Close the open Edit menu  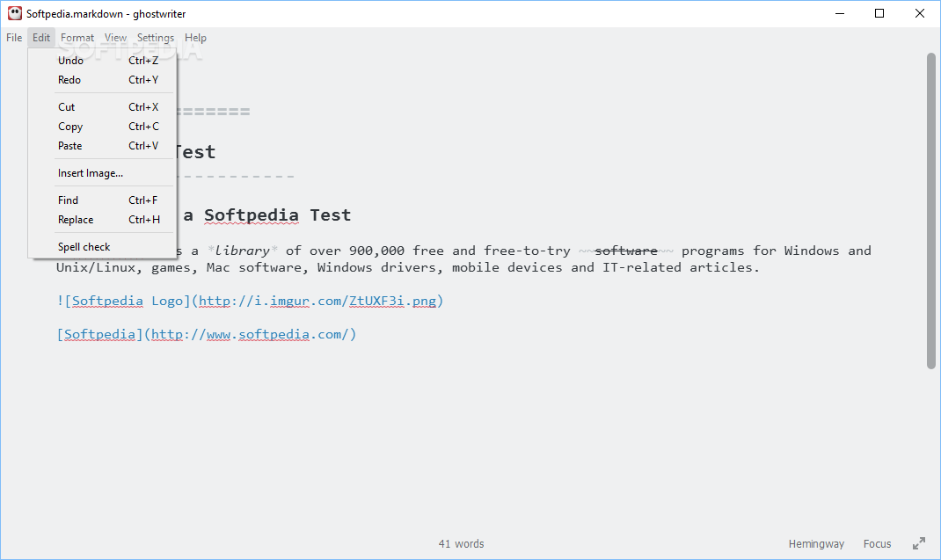pyautogui.click(x=41, y=38)
